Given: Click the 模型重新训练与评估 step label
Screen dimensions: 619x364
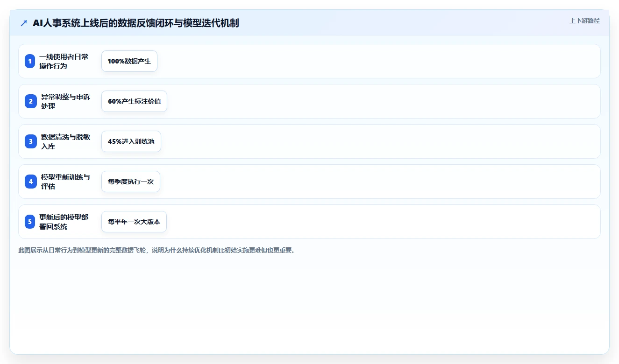Looking at the screenshot, I should coord(65,182).
